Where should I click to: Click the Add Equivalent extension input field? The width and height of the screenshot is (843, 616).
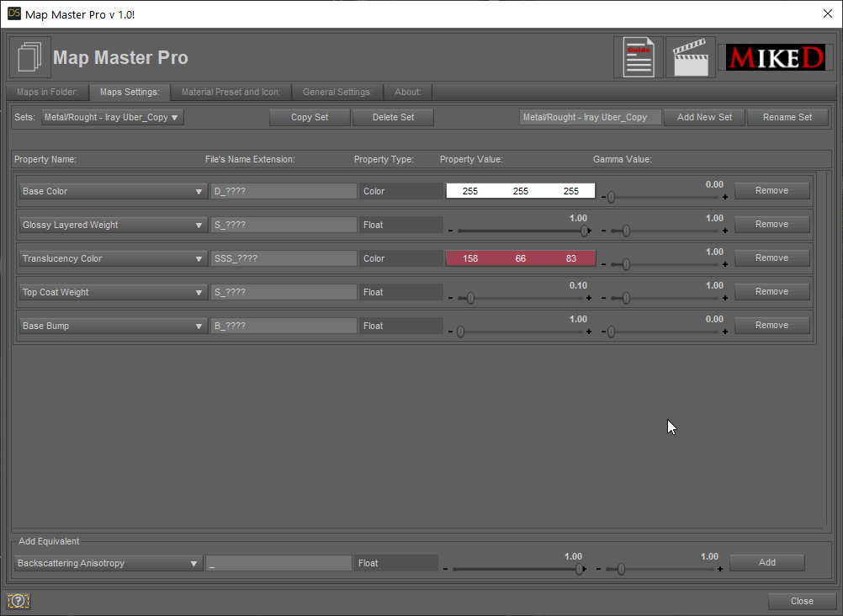[x=279, y=563]
